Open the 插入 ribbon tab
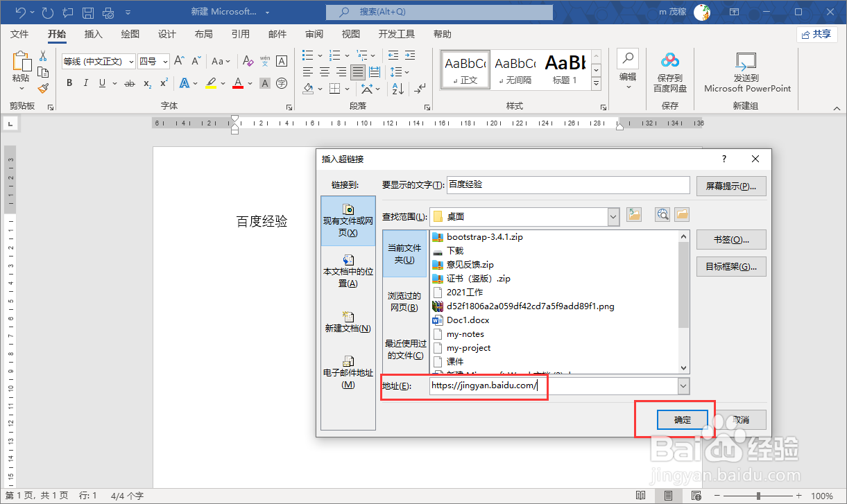The height and width of the screenshot is (504, 847). point(93,34)
